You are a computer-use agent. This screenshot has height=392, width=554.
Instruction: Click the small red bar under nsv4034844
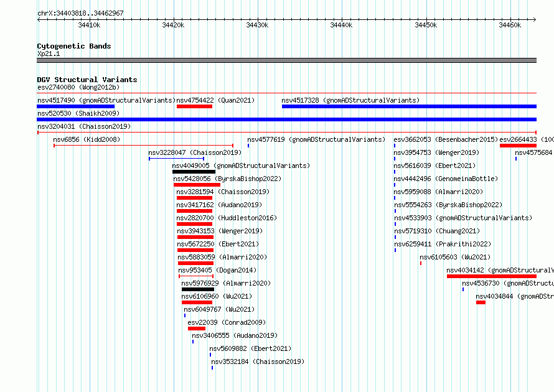pyautogui.click(x=481, y=302)
